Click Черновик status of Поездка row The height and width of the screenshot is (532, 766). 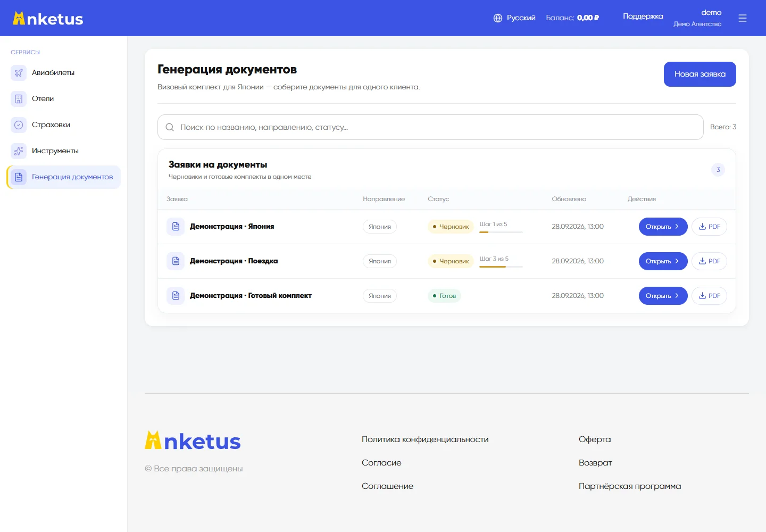click(451, 261)
